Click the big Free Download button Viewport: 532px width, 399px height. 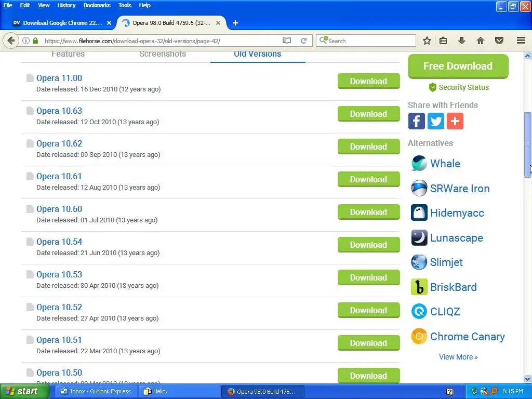[458, 66]
